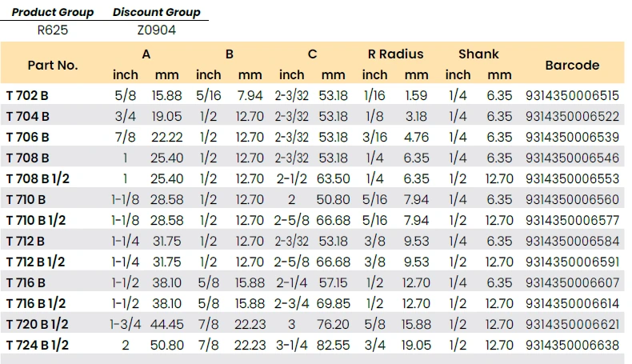632x364 pixels.
Task: Select part number T 710 B 1/2
Action: pos(37,220)
